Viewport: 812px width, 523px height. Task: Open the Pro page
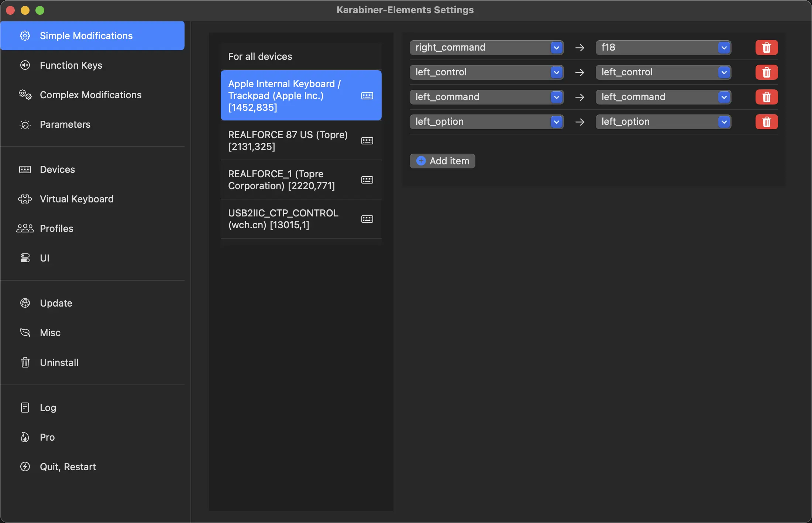click(x=92, y=437)
